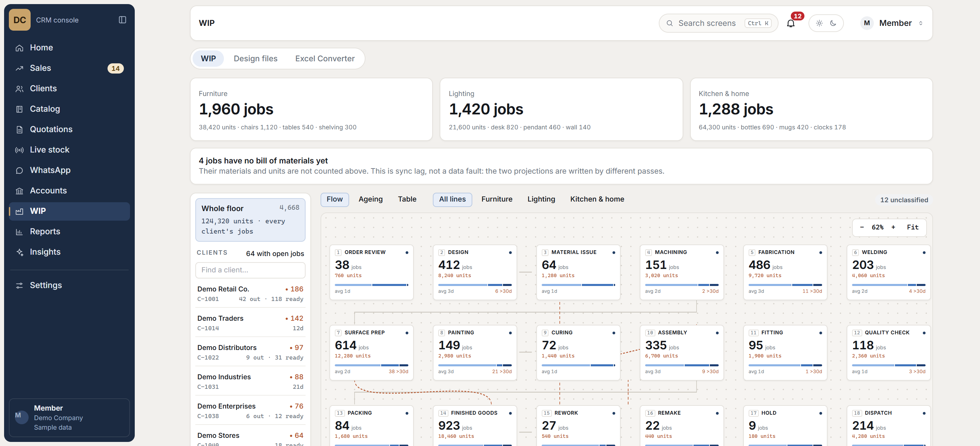
Task: Filter flow by Kitchen & home
Action: point(597,200)
